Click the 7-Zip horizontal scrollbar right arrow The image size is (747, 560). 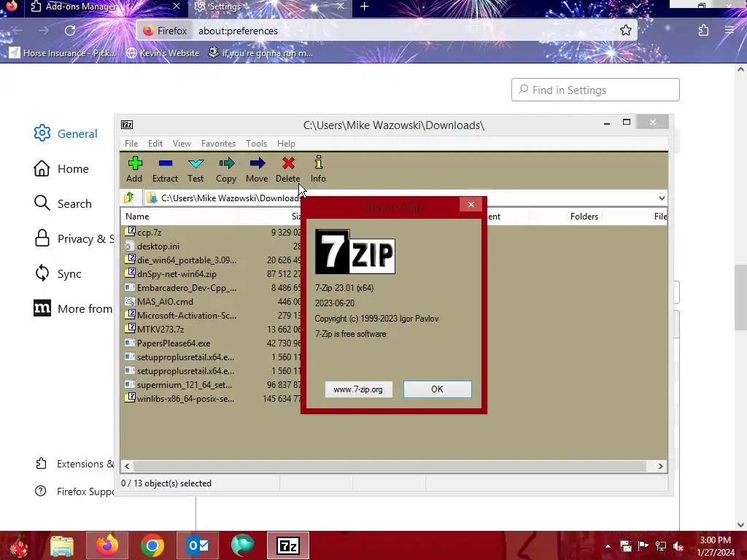[660, 466]
